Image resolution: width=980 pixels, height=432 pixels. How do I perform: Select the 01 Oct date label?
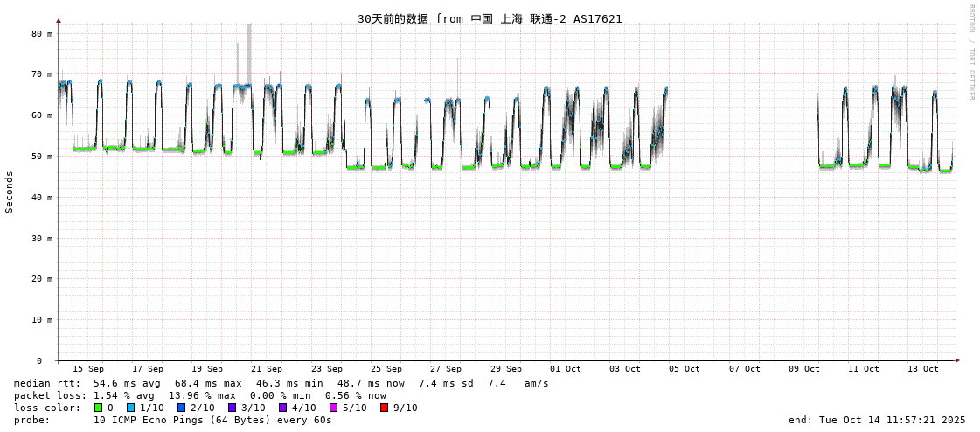pos(566,369)
